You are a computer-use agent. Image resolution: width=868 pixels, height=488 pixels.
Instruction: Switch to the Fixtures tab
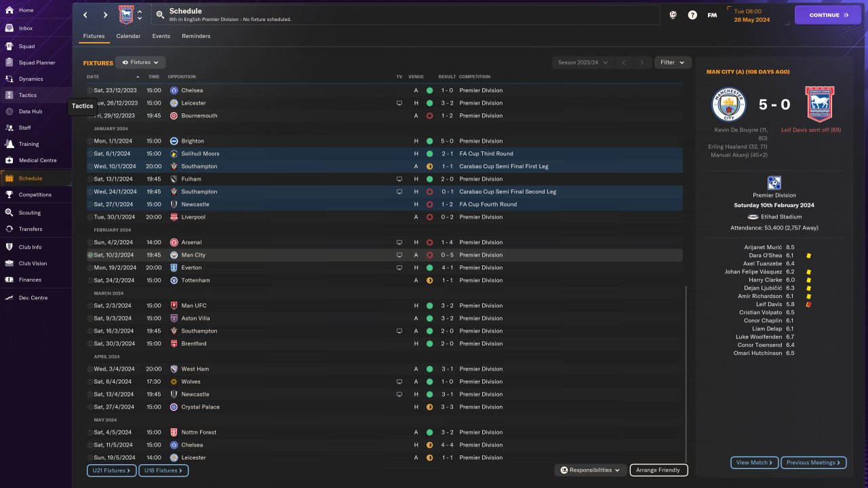(94, 36)
